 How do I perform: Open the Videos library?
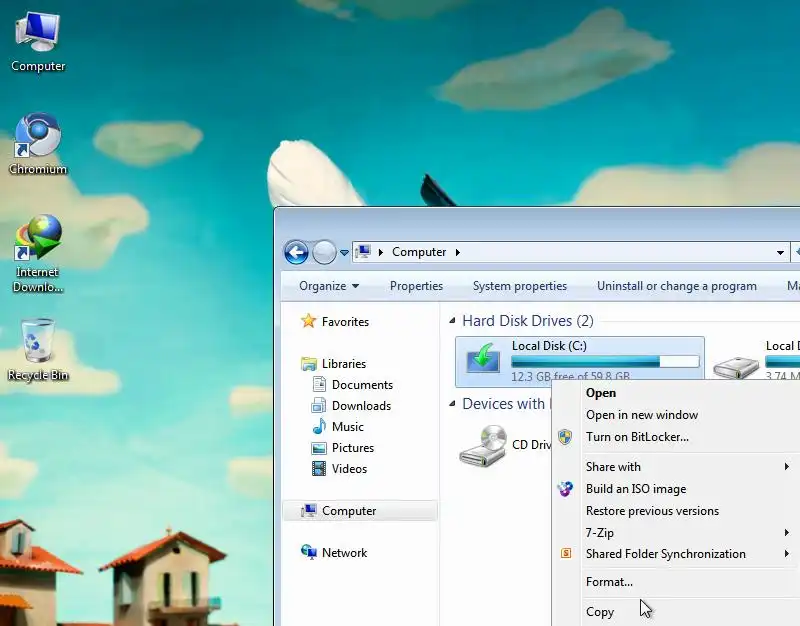[x=349, y=468]
